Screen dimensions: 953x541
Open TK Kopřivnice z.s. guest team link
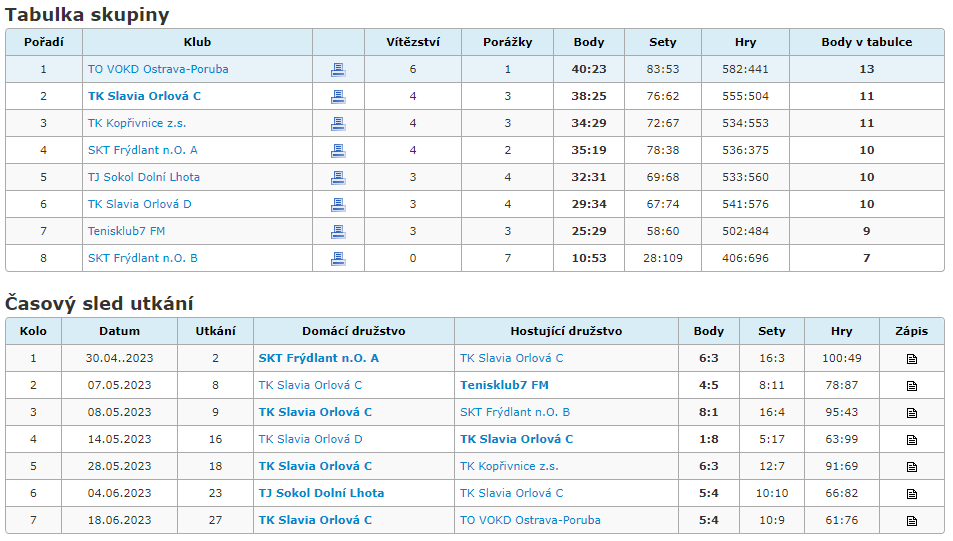click(509, 466)
